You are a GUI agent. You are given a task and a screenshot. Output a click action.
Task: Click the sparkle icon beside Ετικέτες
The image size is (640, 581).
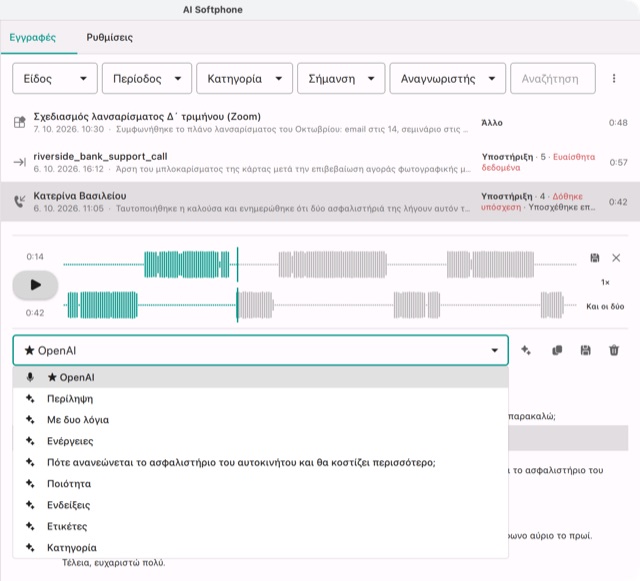click(x=30, y=526)
